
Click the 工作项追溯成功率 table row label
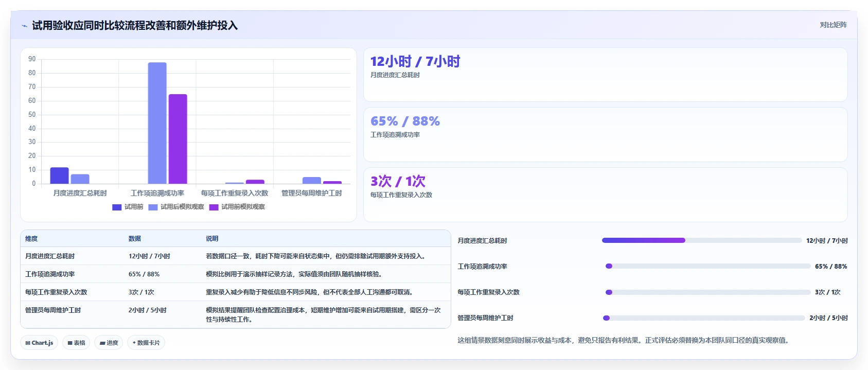(x=50, y=274)
